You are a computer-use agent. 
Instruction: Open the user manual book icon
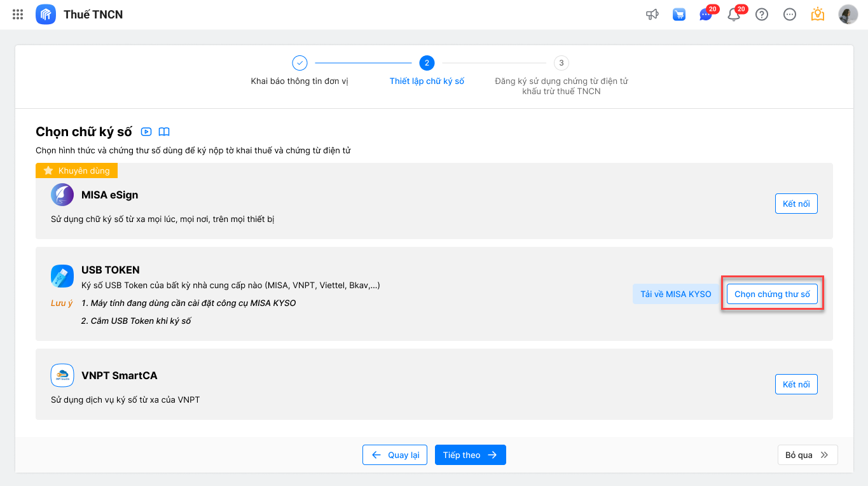coord(164,132)
